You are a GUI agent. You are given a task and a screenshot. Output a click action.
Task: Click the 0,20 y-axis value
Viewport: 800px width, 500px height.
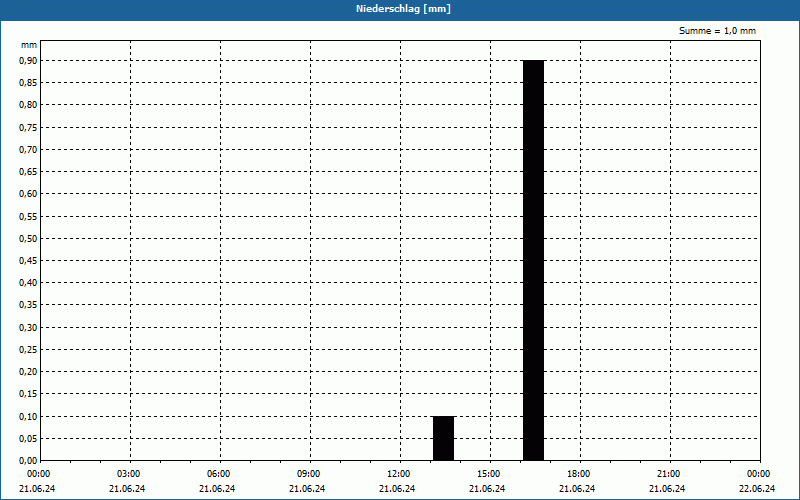point(29,372)
